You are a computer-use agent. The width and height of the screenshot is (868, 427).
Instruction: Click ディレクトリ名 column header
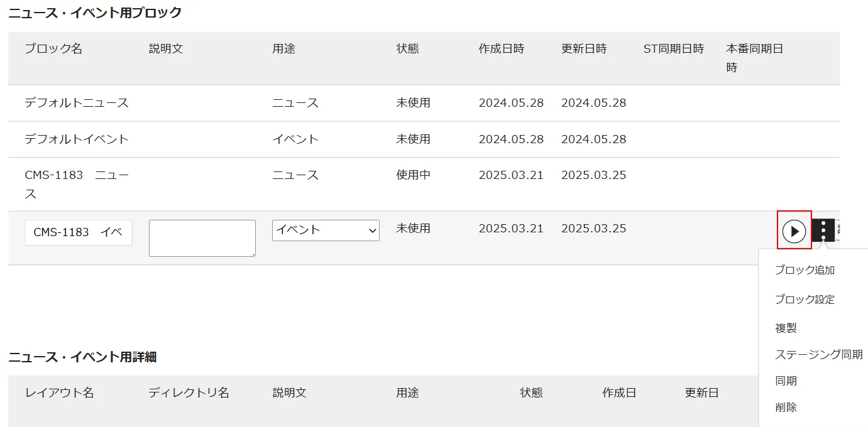[x=189, y=393]
